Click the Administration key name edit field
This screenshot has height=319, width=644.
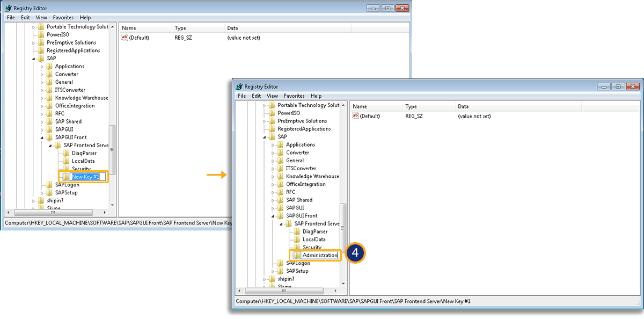(320, 256)
